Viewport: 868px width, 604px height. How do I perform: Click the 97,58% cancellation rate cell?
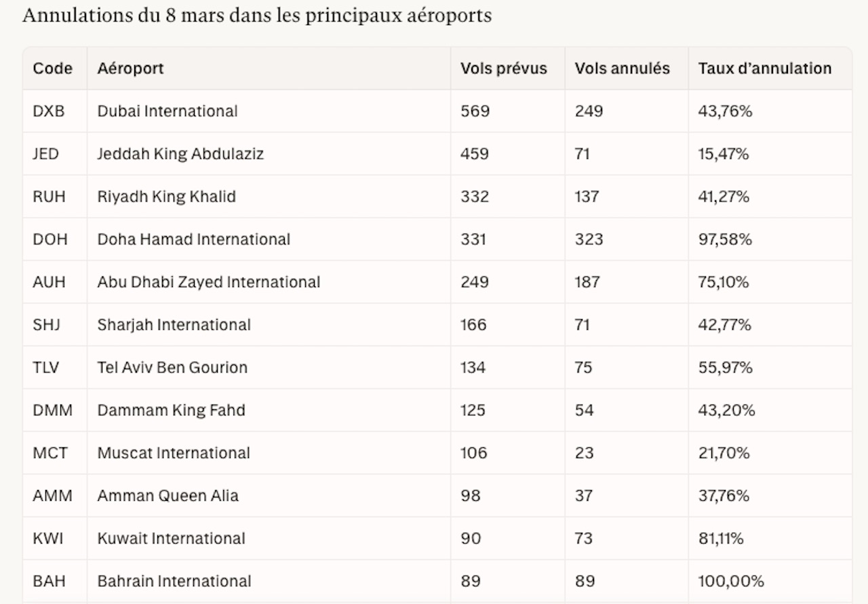coord(725,240)
